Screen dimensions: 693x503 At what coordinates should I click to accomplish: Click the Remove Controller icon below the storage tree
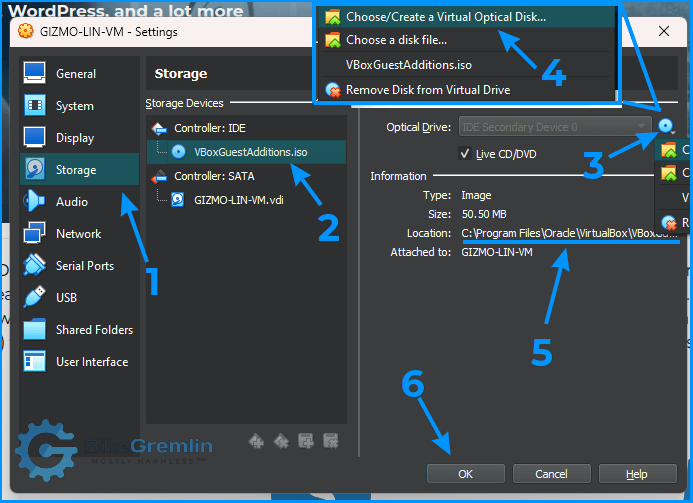tap(281, 441)
